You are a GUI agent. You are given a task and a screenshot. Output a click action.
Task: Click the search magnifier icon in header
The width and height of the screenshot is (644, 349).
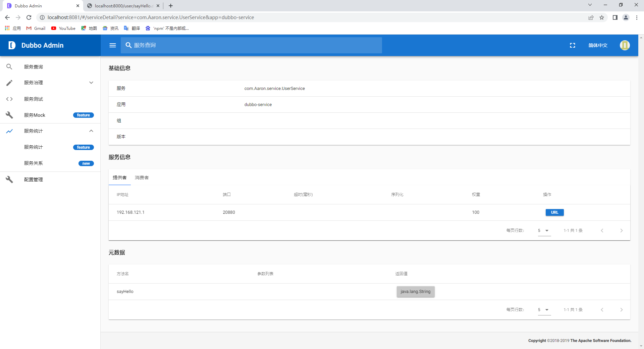point(128,45)
